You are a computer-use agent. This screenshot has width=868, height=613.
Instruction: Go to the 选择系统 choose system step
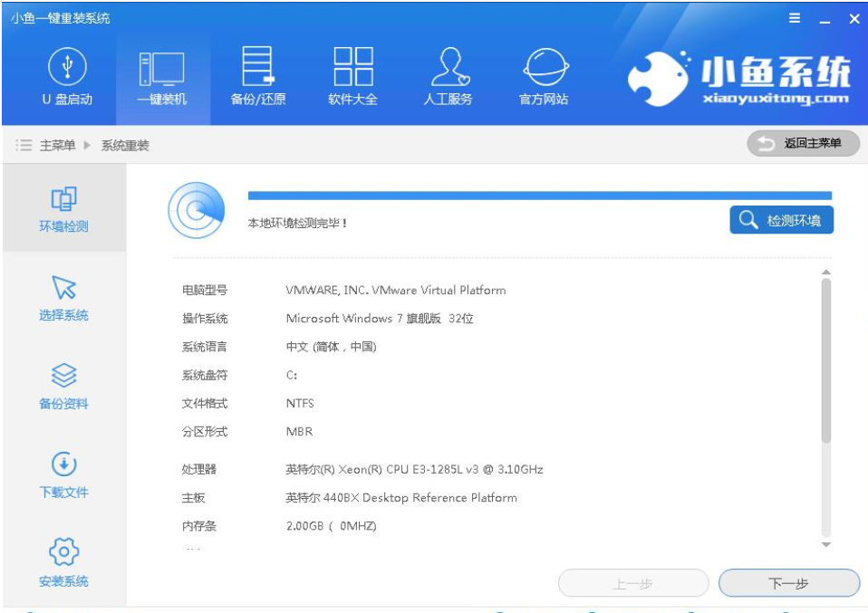point(63,298)
